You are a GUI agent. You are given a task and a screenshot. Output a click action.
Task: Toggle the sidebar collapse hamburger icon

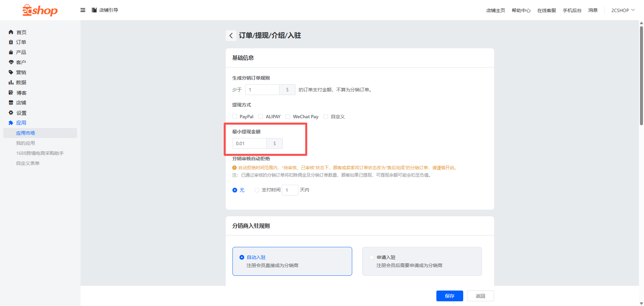pos(83,10)
